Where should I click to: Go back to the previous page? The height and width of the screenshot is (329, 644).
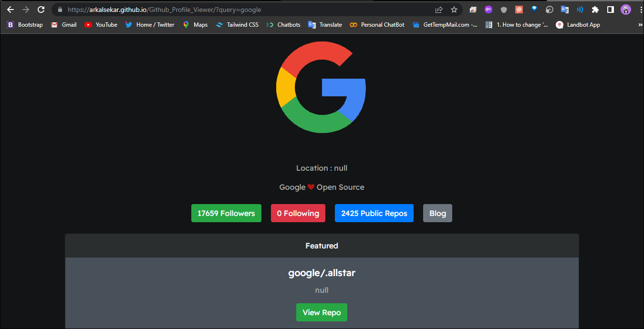click(10, 10)
